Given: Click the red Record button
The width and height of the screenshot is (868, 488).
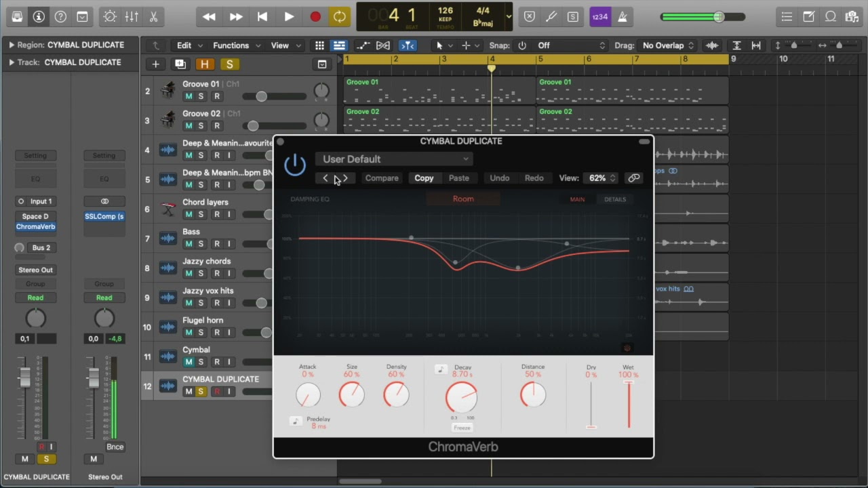Looking at the screenshot, I should [x=315, y=17].
